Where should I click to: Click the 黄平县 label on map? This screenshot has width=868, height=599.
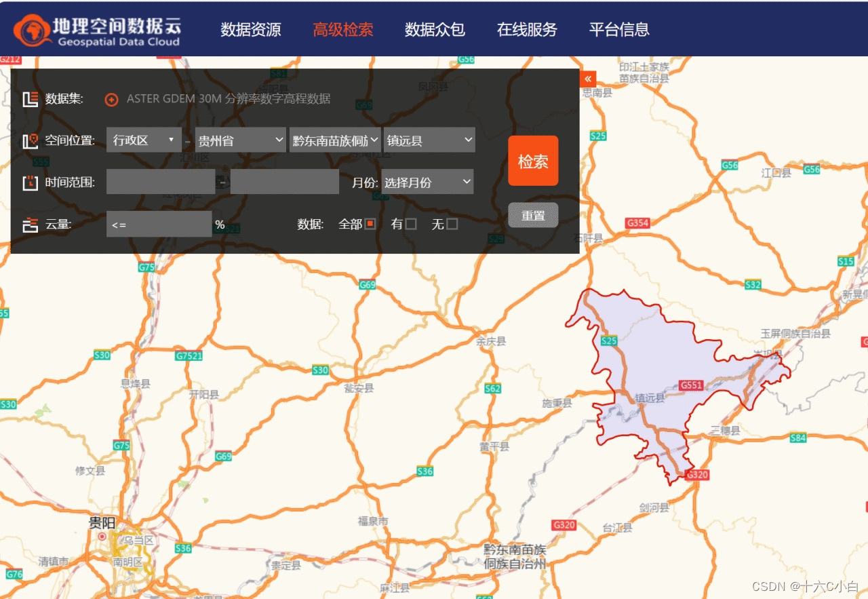tap(494, 446)
